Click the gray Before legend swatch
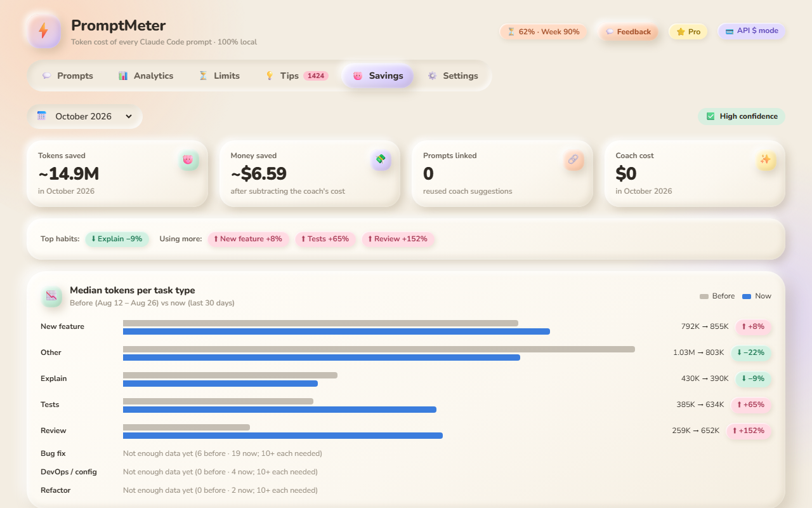 704,297
